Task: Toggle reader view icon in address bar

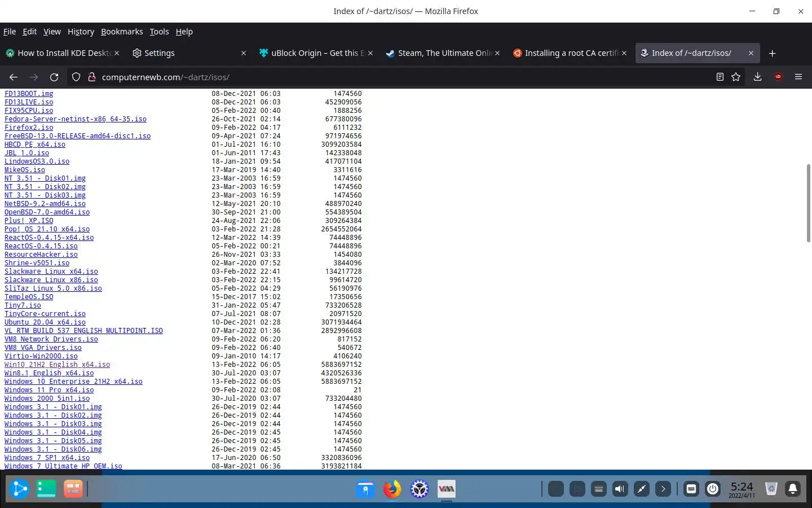Action: coord(720,77)
